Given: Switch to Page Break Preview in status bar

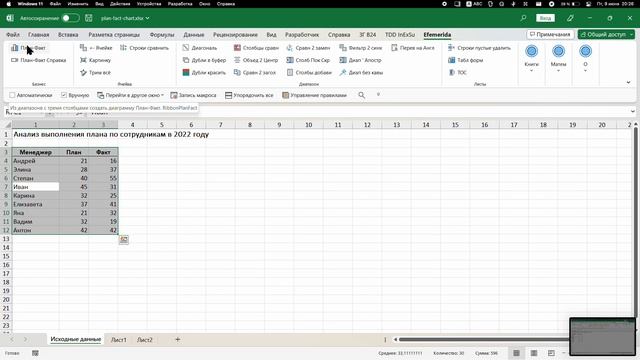Looking at the screenshot, I should point(551,353).
